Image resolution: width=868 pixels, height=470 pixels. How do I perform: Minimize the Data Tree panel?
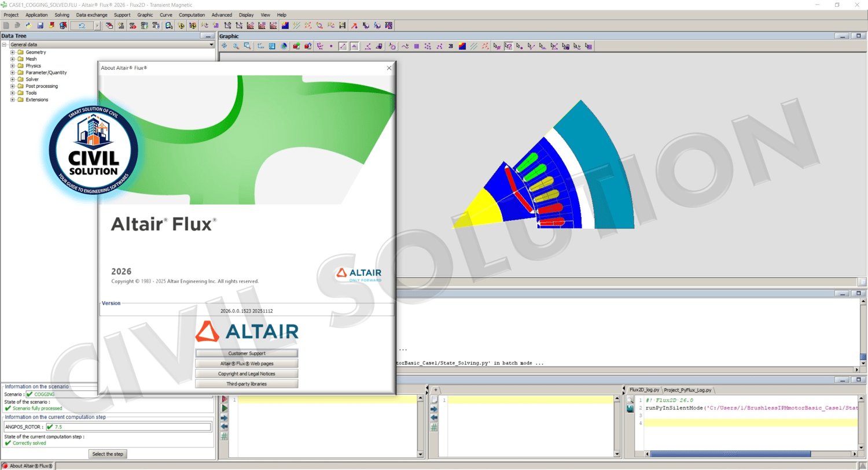point(208,36)
